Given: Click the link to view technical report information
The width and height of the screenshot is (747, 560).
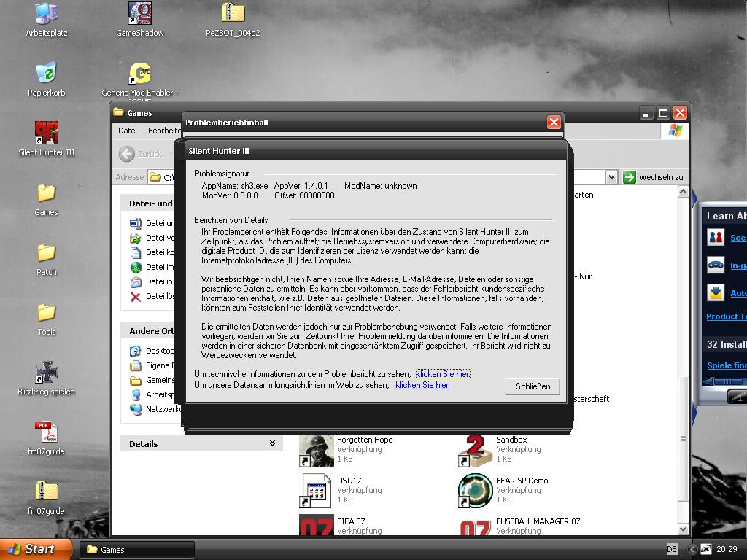Looking at the screenshot, I should tap(443, 374).
